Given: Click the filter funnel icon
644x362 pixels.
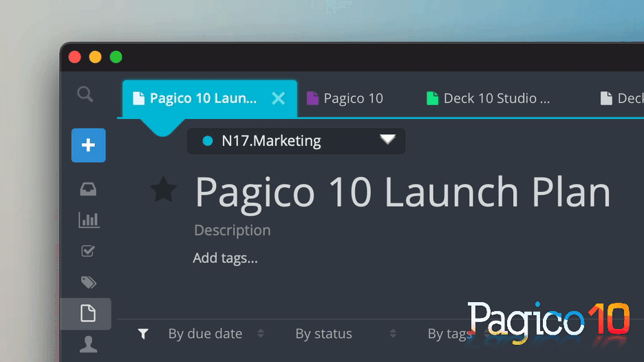Looking at the screenshot, I should click(x=143, y=334).
